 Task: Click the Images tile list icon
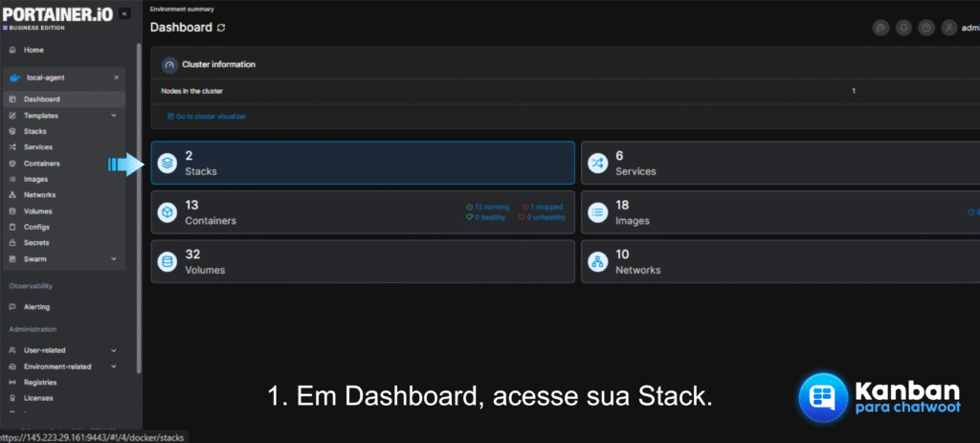[x=597, y=212]
